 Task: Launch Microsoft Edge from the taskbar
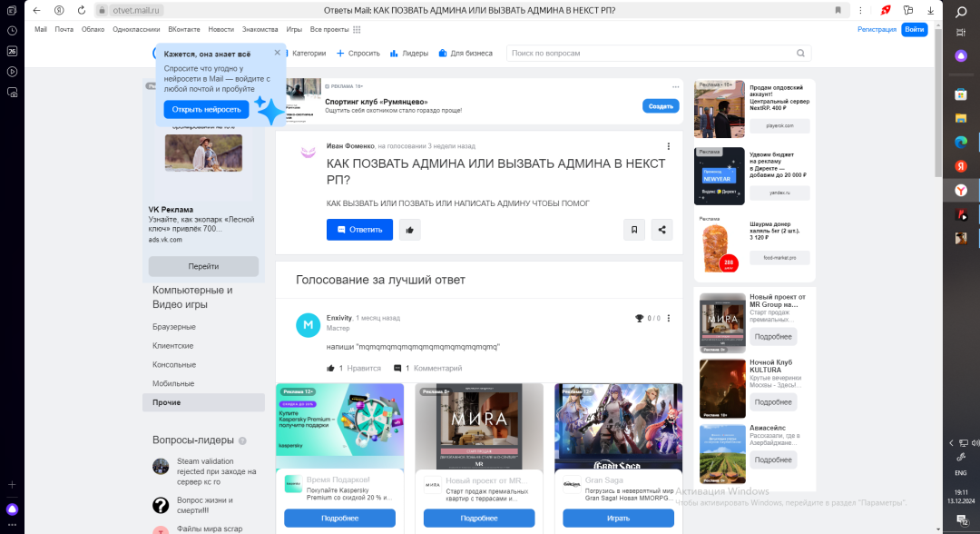(961, 143)
